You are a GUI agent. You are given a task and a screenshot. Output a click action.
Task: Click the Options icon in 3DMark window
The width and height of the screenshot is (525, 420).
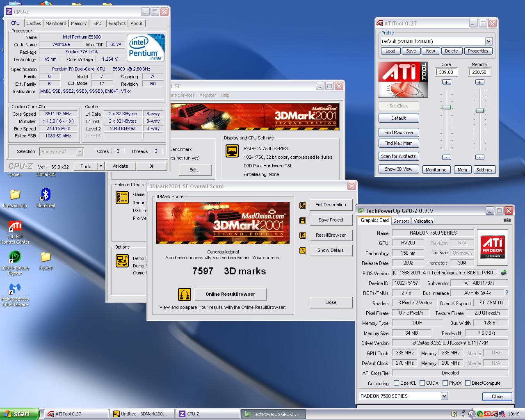tap(122, 260)
